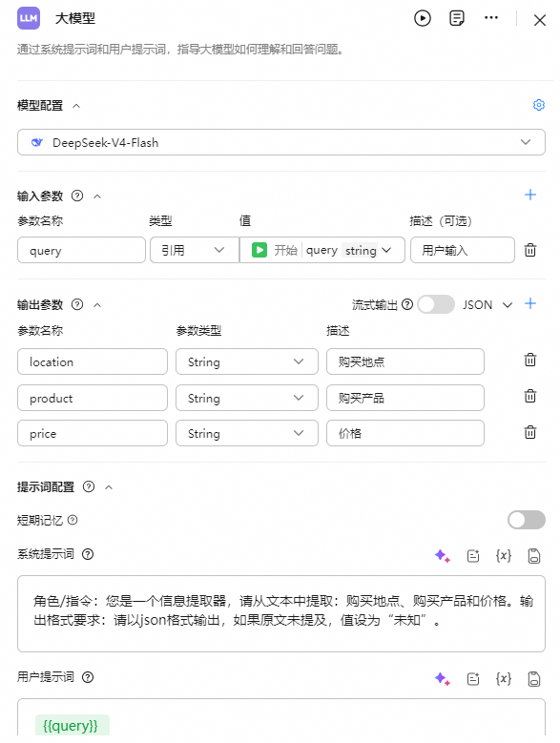This screenshot has height=743, width=560.
Task: Show help for 系统提示词
Action: point(88,554)
